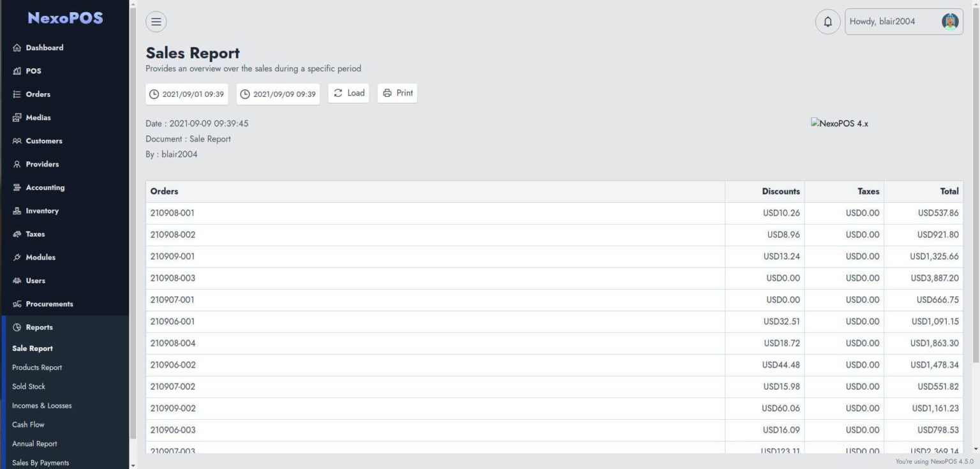
Task: Open the end date picker 2021/09/09
Action: tap(278, 93)
